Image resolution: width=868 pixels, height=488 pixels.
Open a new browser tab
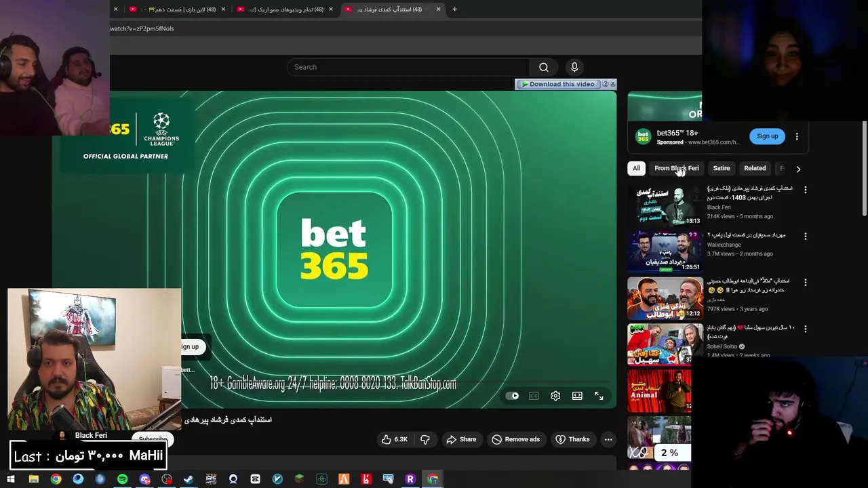[454, 9]
